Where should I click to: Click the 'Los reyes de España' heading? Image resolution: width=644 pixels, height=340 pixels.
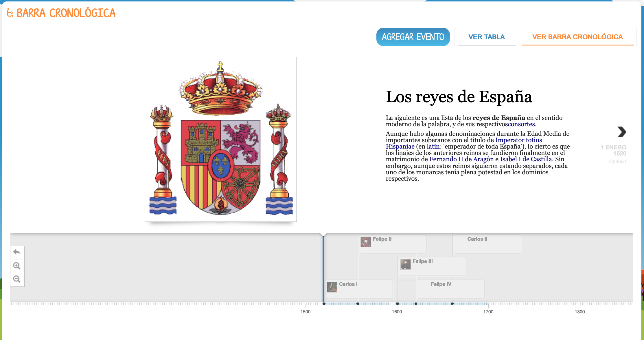(x=459, y=97)
